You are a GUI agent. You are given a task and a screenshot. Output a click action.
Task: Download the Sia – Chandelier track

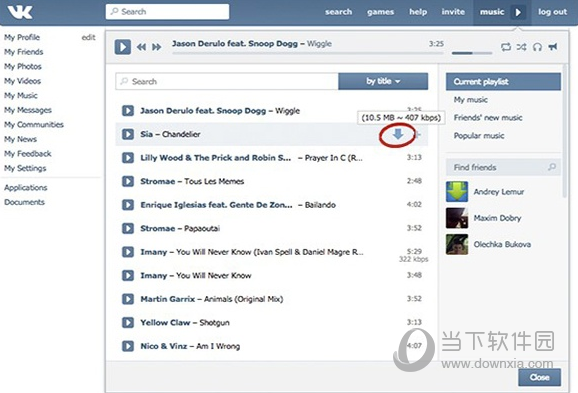coord(398,134)
